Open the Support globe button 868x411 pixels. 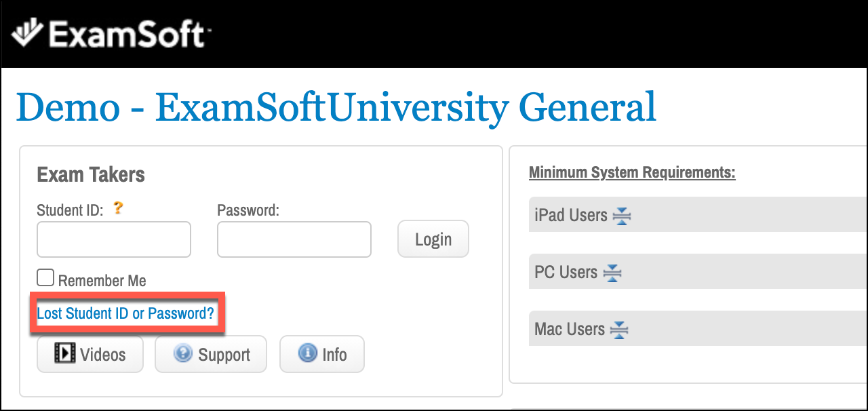click(211, 354)
